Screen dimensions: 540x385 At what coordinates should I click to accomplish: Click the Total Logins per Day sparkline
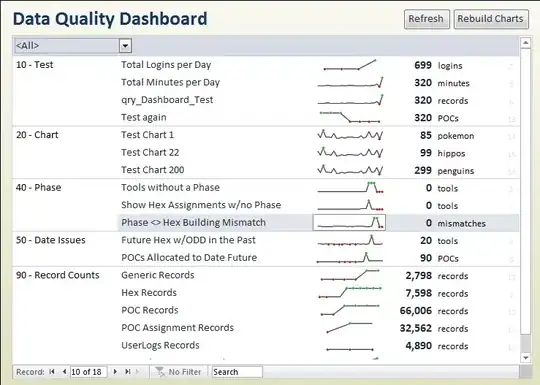[350, 65]
